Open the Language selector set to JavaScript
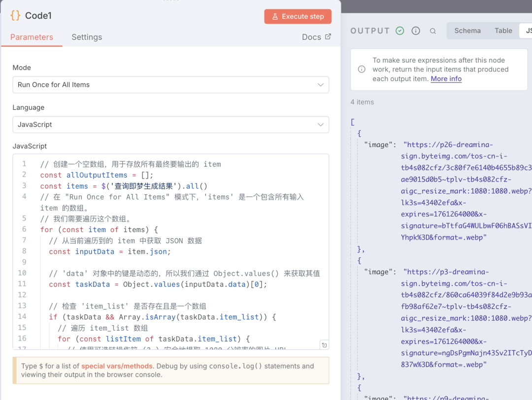The height and width of the screenshot is (400, 532). [170, 124]
